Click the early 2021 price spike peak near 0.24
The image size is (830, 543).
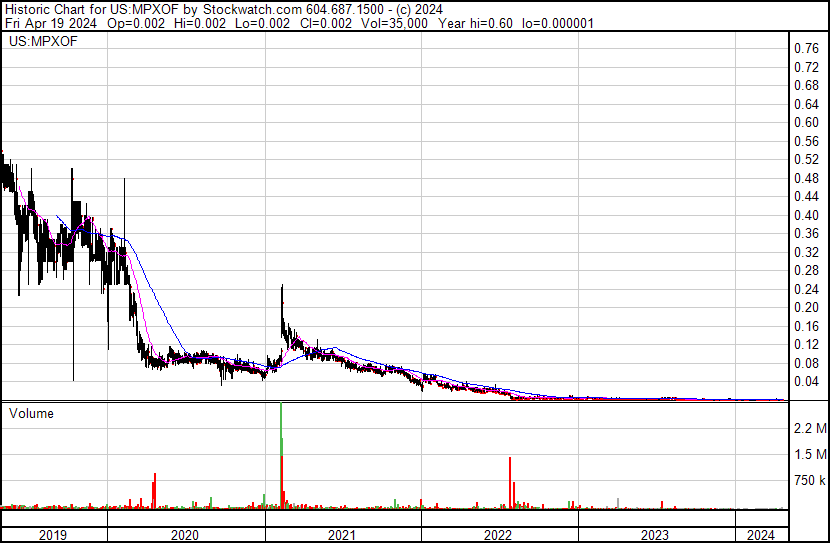coord(282,288)
